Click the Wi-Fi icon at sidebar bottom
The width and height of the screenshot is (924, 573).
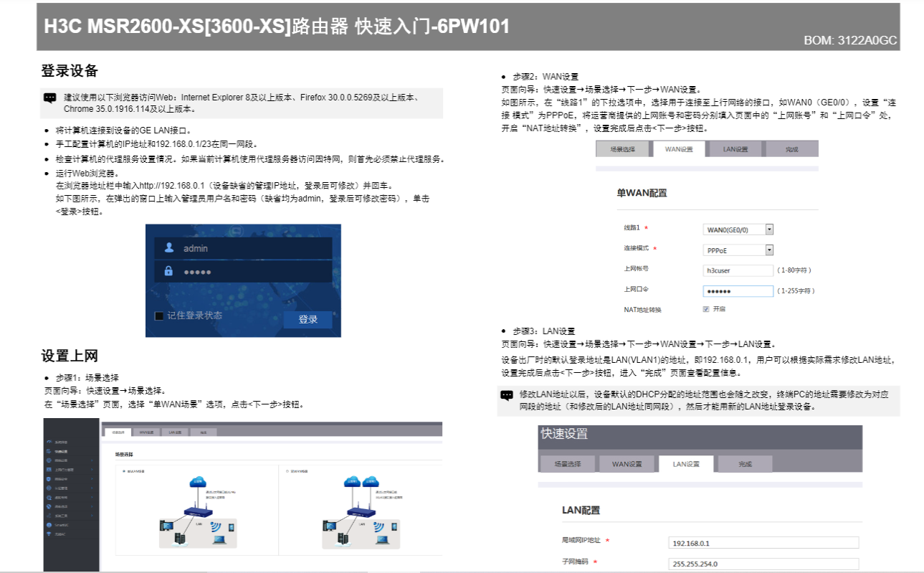[48, 534]
